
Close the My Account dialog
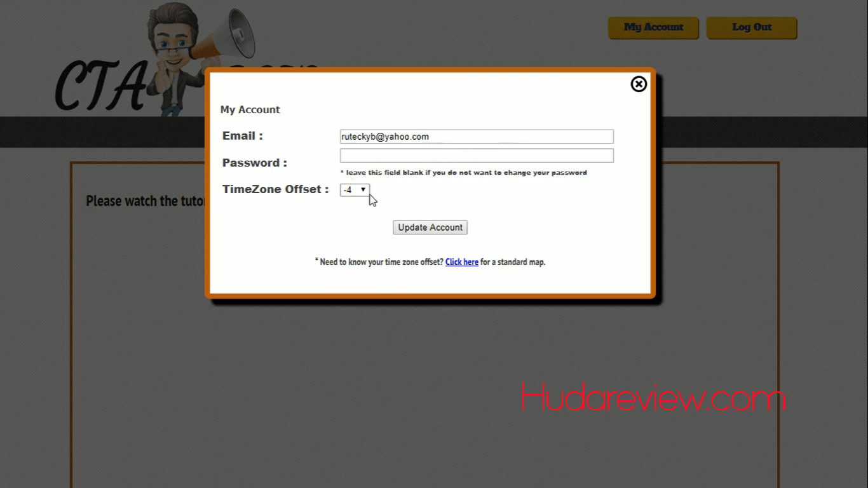639,84
